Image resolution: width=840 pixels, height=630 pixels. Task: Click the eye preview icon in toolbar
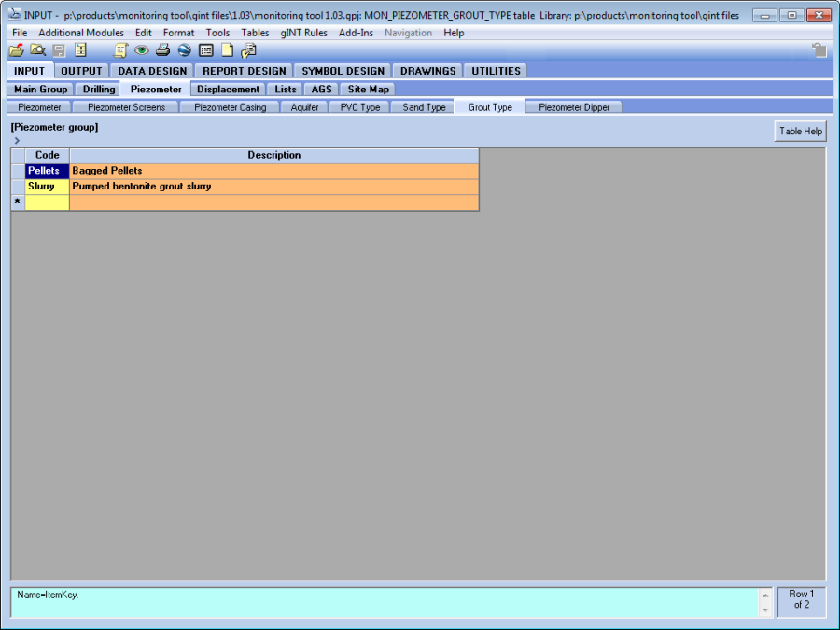point(141,50)
